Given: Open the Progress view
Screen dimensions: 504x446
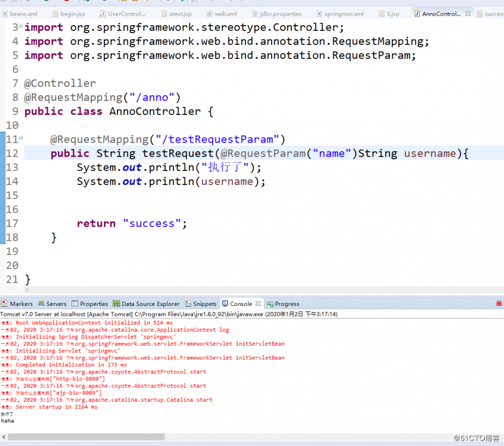Looking at the screenshot, I should [x=283, y=304].
